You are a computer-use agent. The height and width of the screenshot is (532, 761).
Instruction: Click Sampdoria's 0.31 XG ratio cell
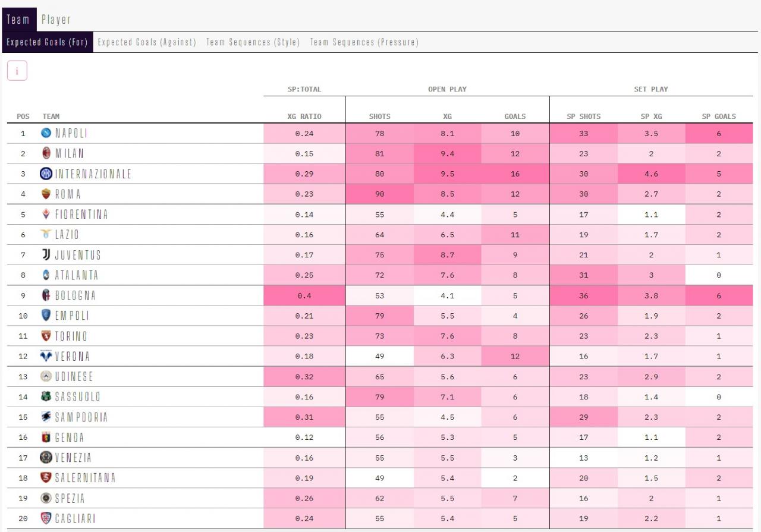point(304,417)
